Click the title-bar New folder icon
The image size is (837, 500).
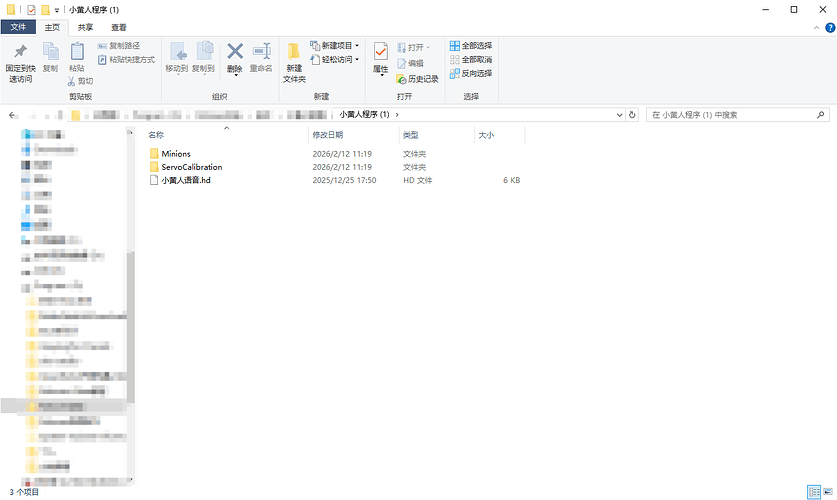[45, 10]
